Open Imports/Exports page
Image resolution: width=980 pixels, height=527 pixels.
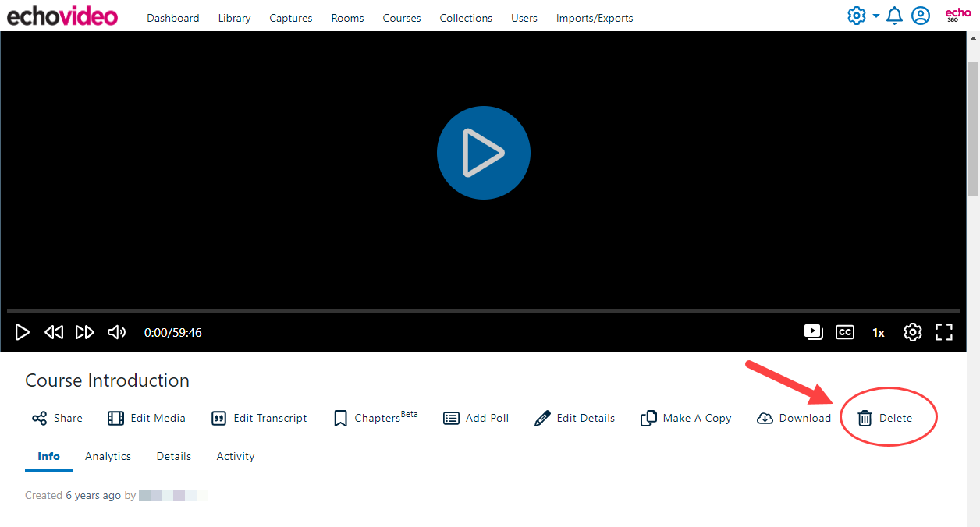(595, 18)
